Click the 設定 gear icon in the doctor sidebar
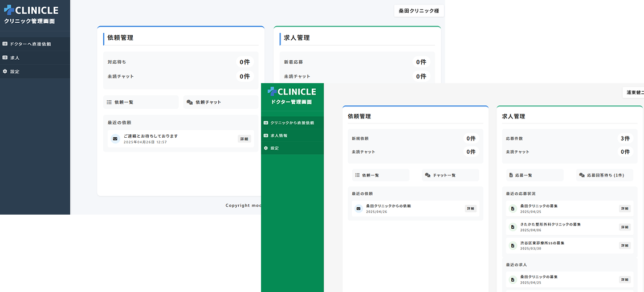 (x=266, y=148)
